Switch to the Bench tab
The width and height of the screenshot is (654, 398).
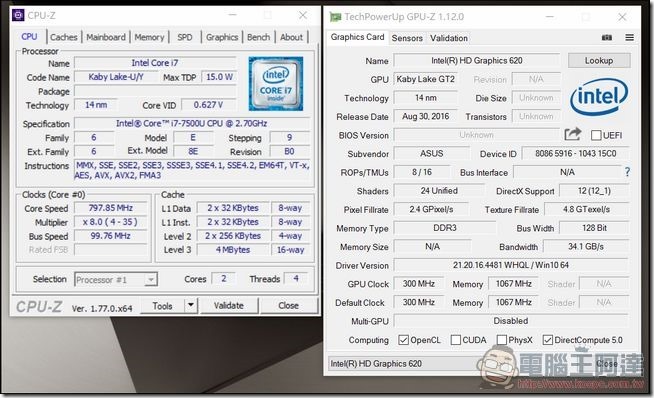click(259, 37)
